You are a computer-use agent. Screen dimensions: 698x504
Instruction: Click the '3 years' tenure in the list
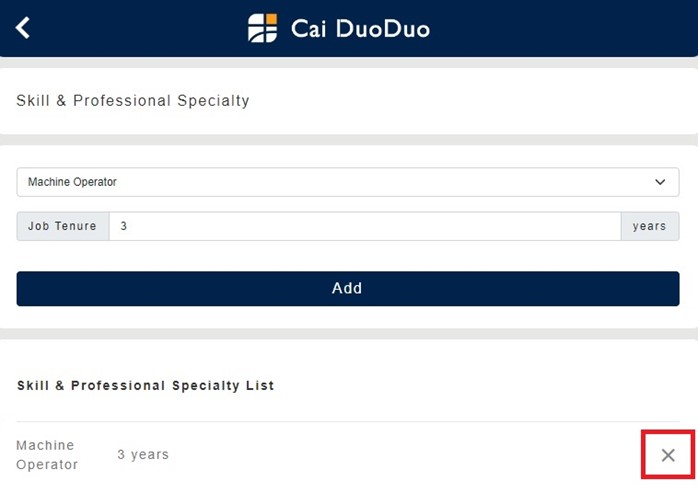tap(143, 455)
